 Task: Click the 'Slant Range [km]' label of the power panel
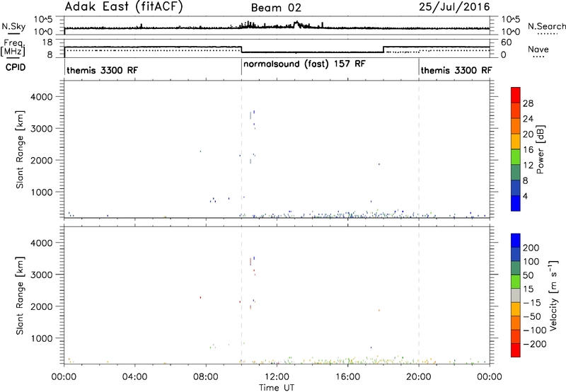20,149
